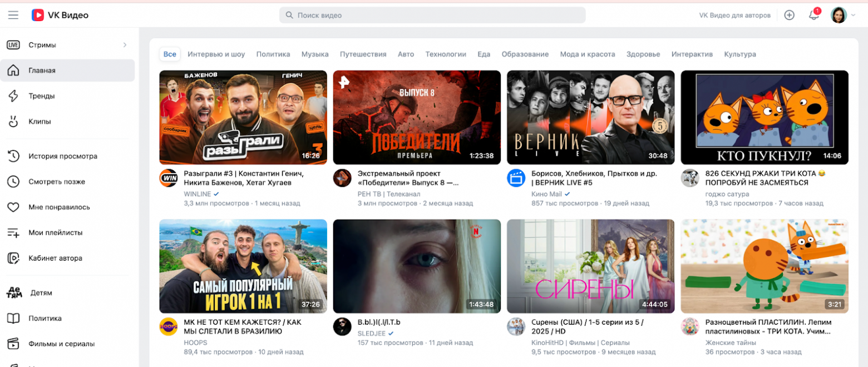
Task: Click the Политика book icon in sidebar
Action: tap(13, 319)
